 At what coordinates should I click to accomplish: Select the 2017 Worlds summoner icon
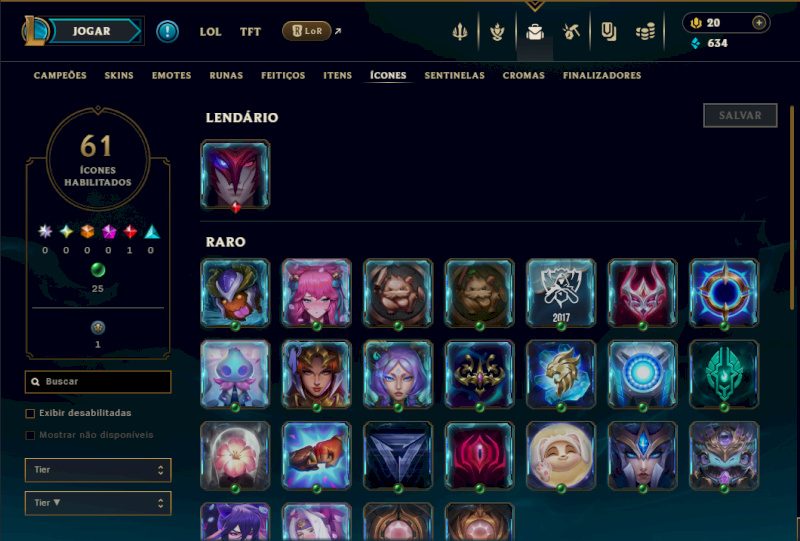(561, 293)
